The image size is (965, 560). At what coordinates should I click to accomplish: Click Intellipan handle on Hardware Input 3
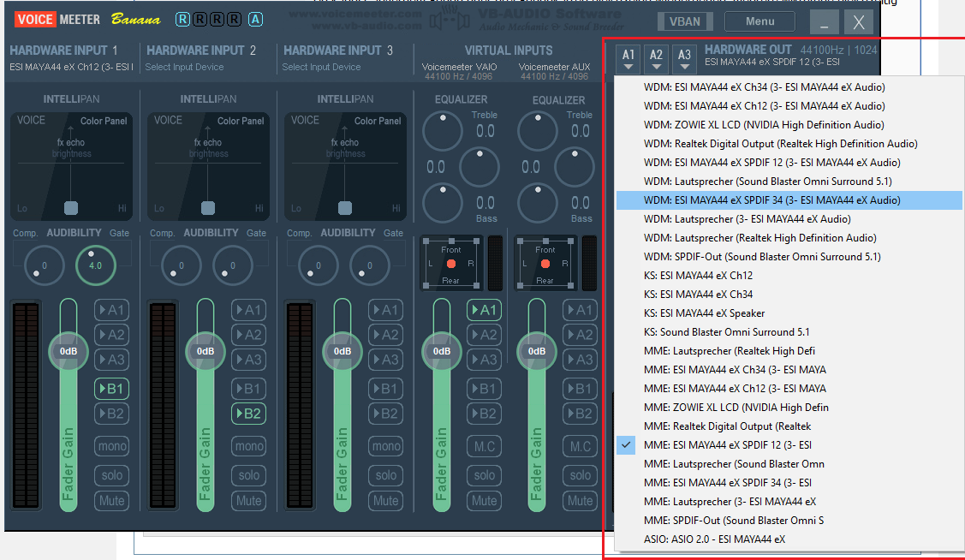coord(345,207)
